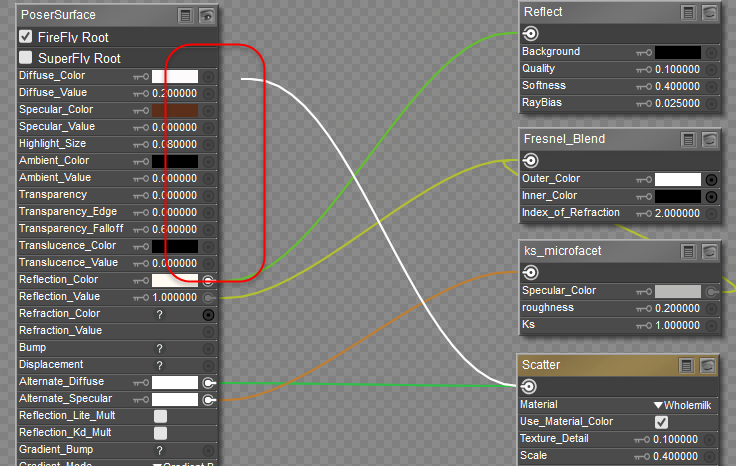
Task: Enable the Reflection_Lite_Mult checkbox
Action: pos(160,416)
